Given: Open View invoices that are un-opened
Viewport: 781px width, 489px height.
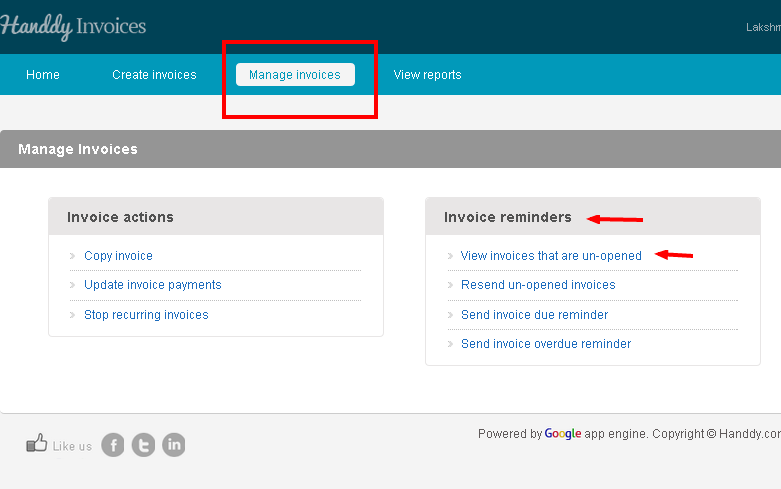Looking at the screenshot, I should click(551, 256).
